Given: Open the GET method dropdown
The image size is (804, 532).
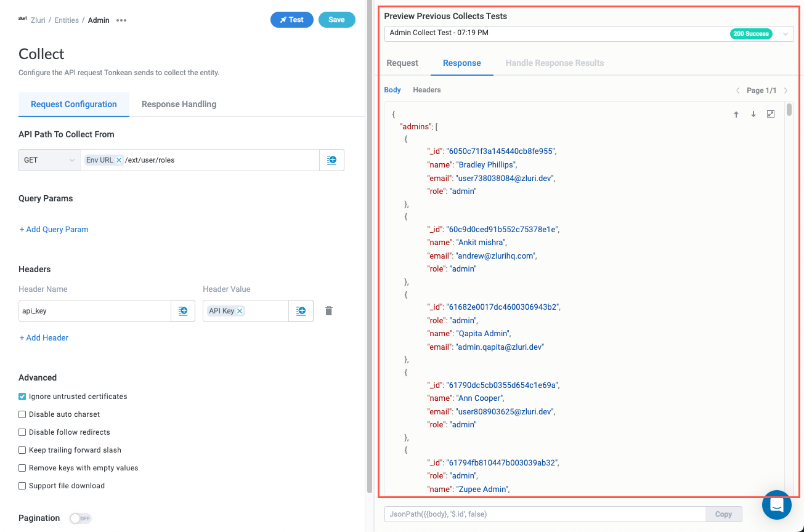Looking at the screenshot, I should [49, 160].
